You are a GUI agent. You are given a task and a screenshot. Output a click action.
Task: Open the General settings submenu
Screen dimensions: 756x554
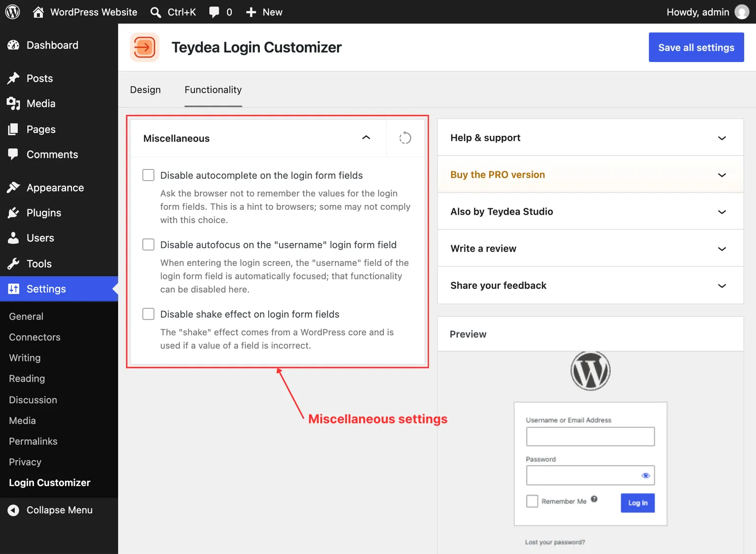pos(26,317)
